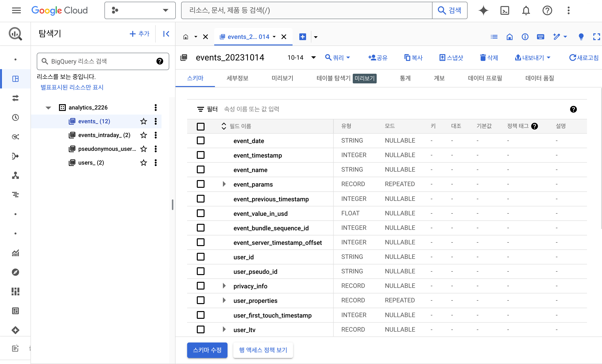Switch to the 미리보기 tab

point(282,78)
